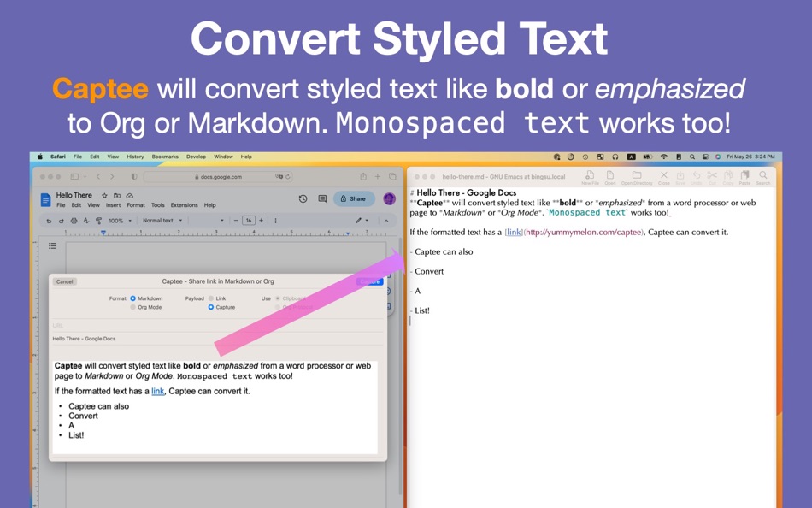The height and width of the screenshot is (508, 812).
Task: Click Docs redo arrow in toolbar
Action: tap(61, 221)
